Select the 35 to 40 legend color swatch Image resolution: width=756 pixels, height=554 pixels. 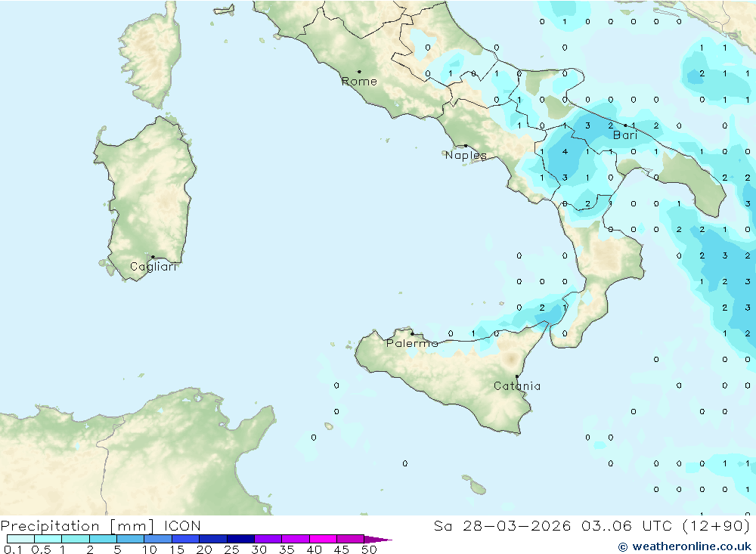[296, 539]
